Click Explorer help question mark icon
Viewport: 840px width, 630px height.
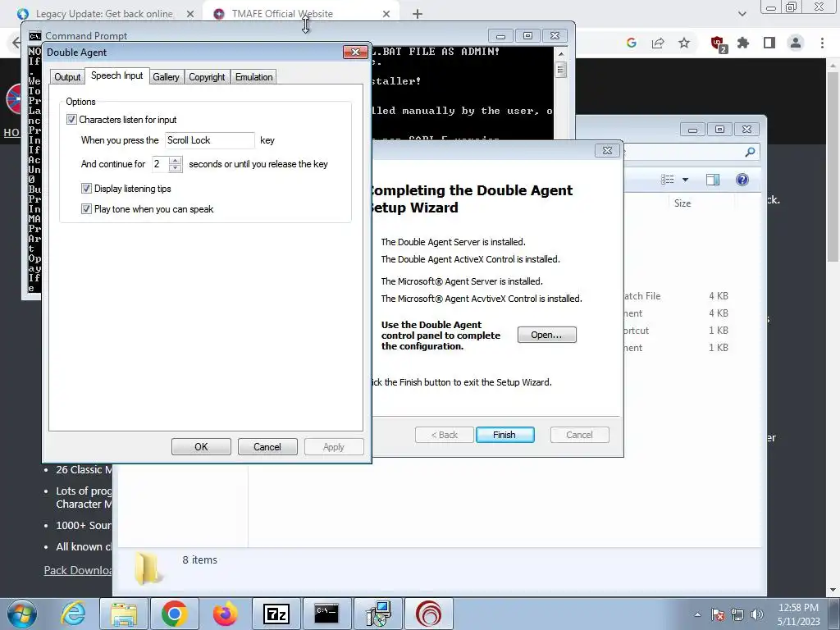tap(742, 180)
